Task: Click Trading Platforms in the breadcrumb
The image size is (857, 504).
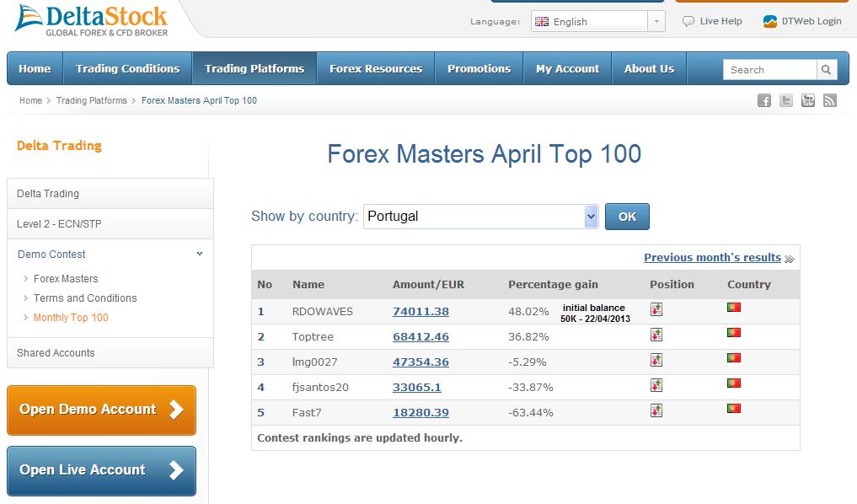Action: (x=91, y=100)
